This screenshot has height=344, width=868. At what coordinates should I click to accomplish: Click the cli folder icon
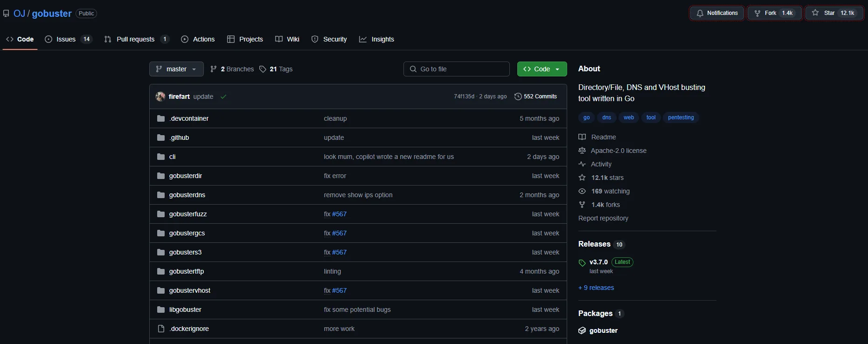click(x=161, y=157)
